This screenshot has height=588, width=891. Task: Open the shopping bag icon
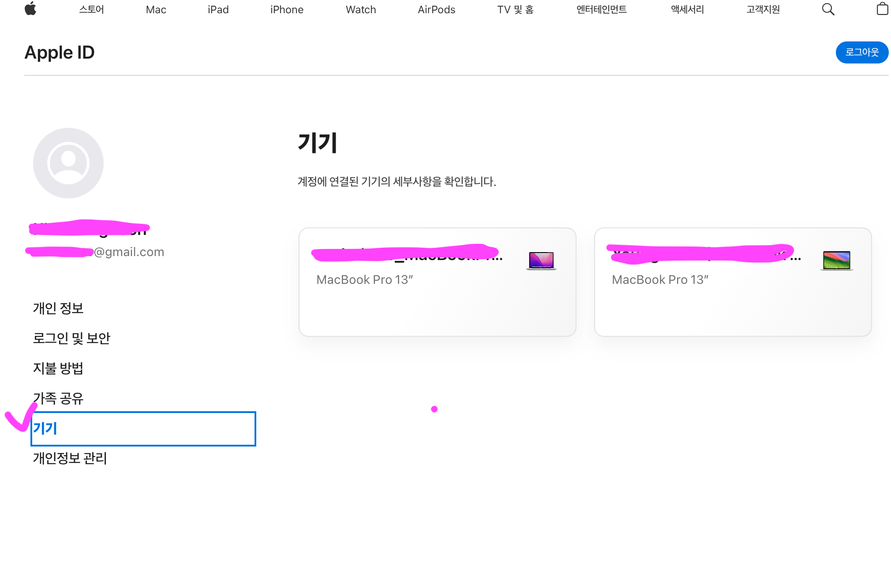(x=882, y=9)
